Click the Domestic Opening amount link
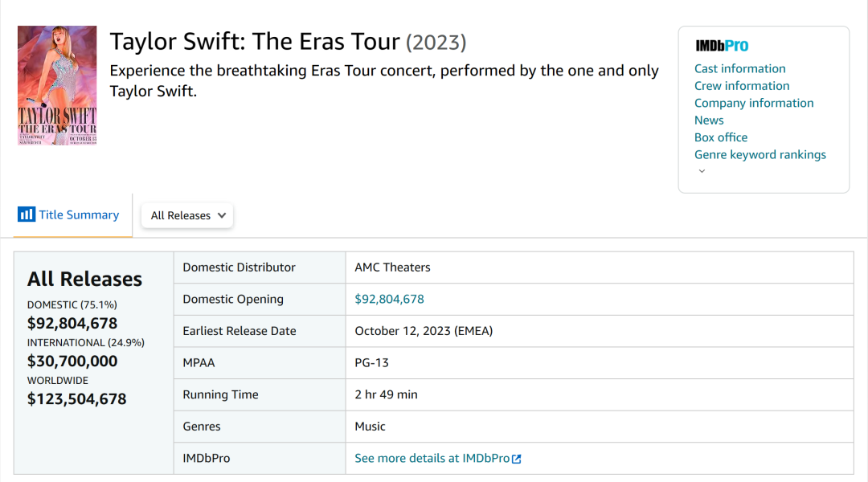 click(x=389, y=299)
